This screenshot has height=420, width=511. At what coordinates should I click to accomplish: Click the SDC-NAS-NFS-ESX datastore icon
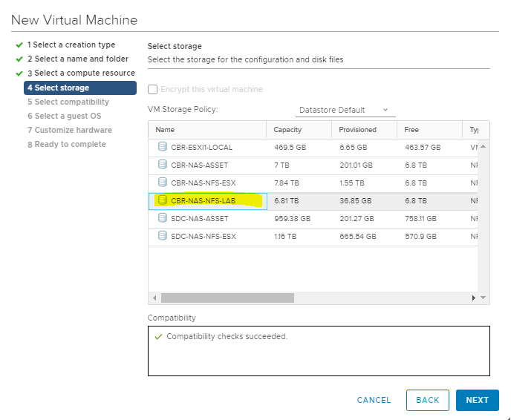click(x=162, y=236)
